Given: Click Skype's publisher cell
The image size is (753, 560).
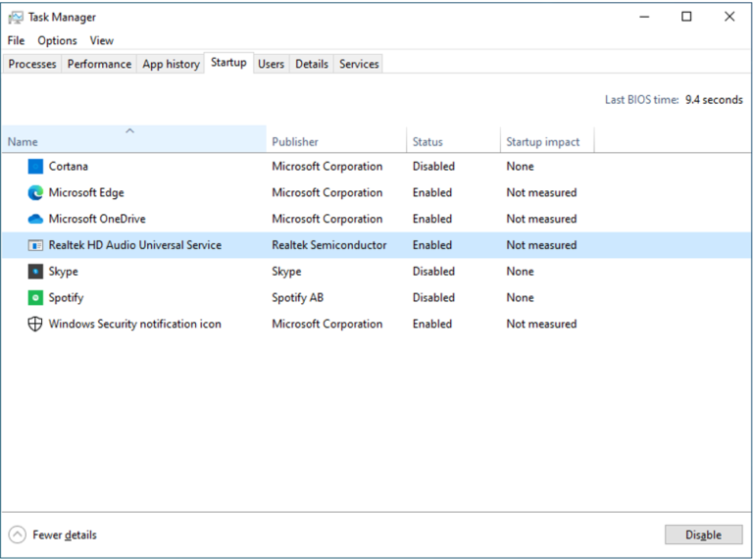Looking at the screenshot, I should pos(286,272).
